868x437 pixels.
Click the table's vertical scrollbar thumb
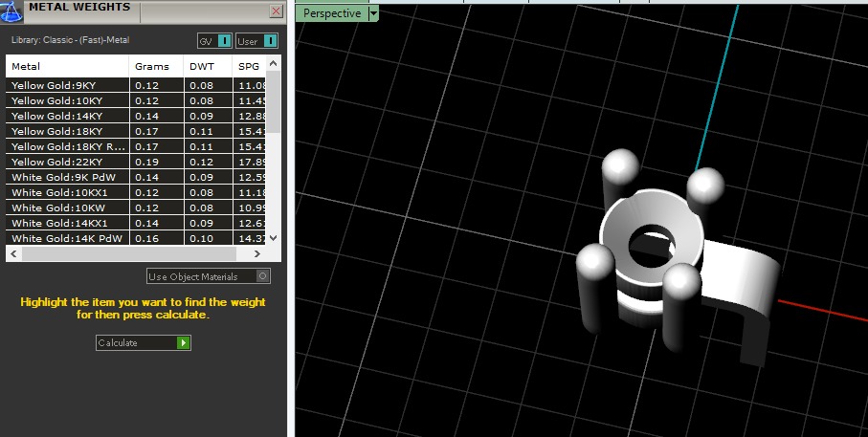273,101
